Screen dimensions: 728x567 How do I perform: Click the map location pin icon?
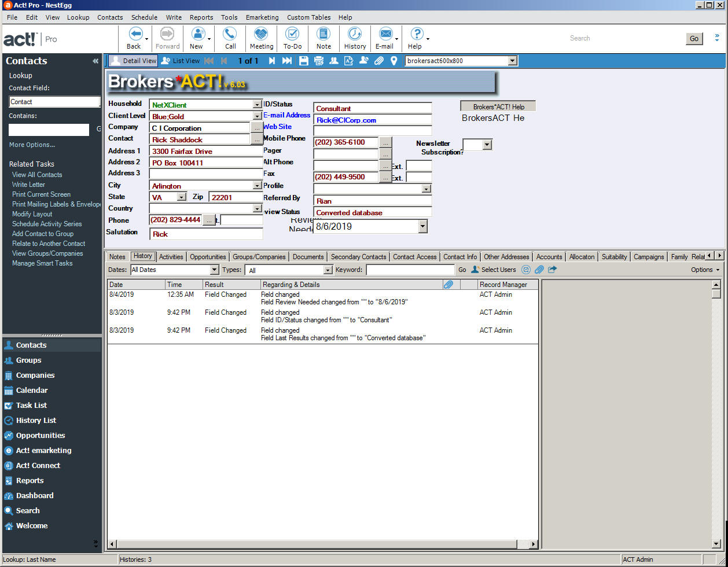point(394,61)
